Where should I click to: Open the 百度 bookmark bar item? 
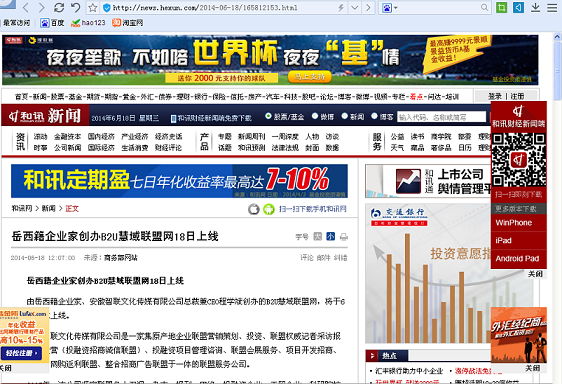[x=52, y=23]
